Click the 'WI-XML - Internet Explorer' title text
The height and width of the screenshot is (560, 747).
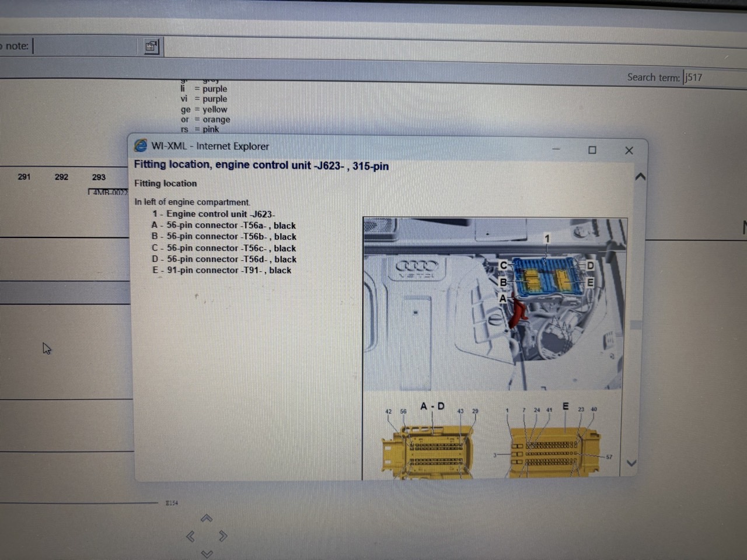pos(210,146)
